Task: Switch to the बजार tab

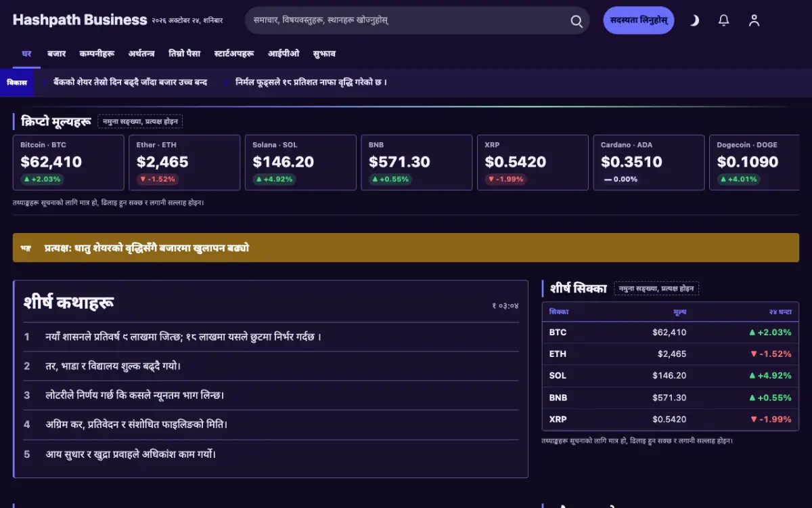Action: pyautogui.click(x=56, y=54)
